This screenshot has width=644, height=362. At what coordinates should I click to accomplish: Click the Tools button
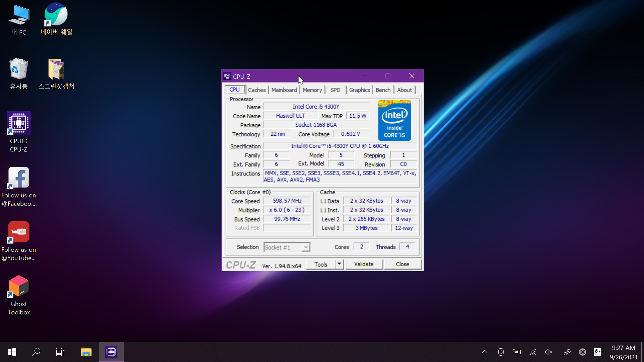tap(321, 264)
